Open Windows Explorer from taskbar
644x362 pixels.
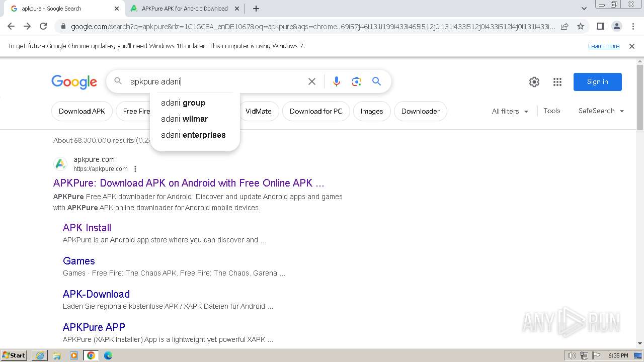[x=57, y=355]
